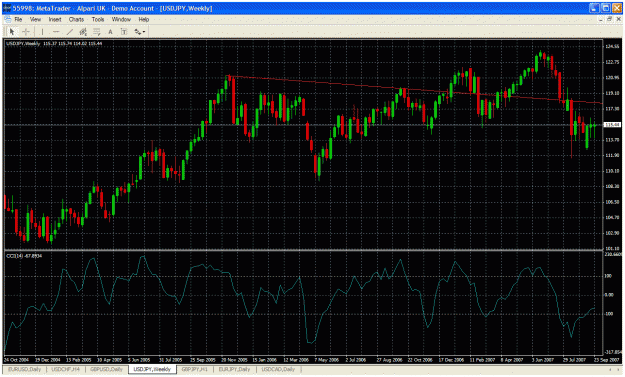Click the 17 Dec 2006 date label
The width and height of the screenshot is (625, 377).
(451, 360)
